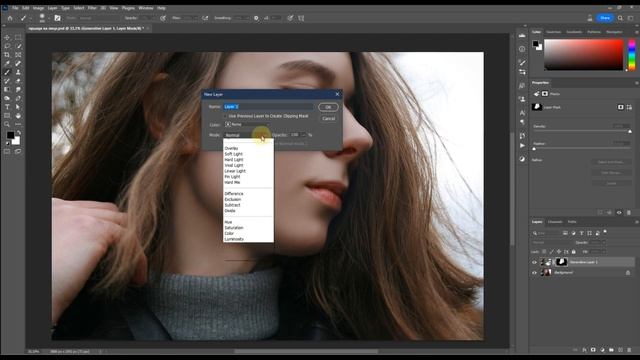Delete layer with the Layers trash icon
Screen dimensions: 640x360
(x=629, y=350)
